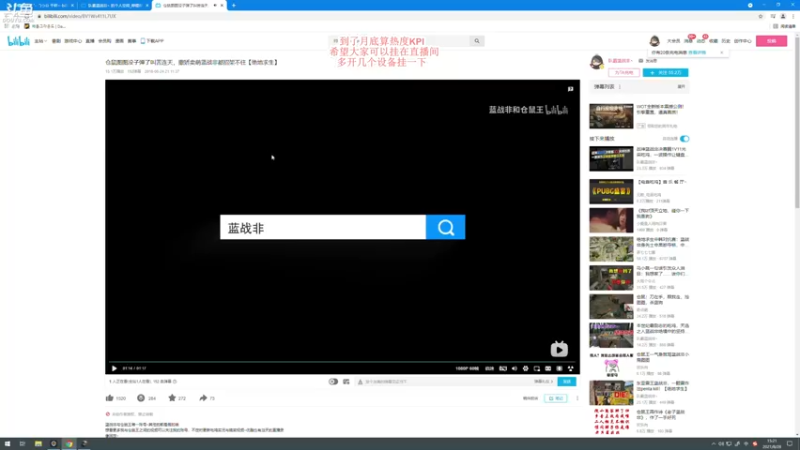Click the video progress bar
The height and width of the screenshot is (450, 800).
click(x=342, y=362)
